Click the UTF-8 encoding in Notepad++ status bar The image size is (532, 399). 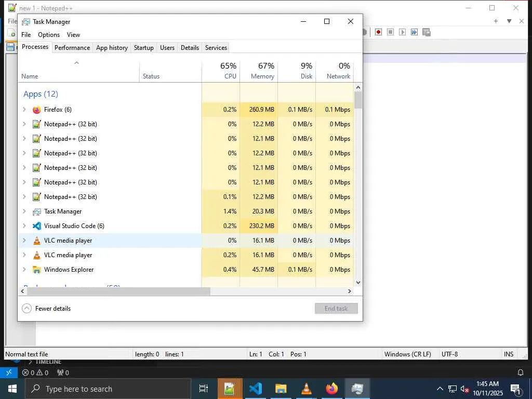(x=449, y=354)
